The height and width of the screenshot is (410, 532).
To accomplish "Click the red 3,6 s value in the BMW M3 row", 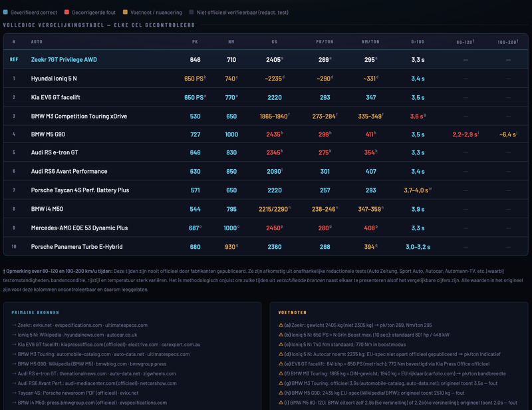I will pyautogui.click(x=418, y=116).
